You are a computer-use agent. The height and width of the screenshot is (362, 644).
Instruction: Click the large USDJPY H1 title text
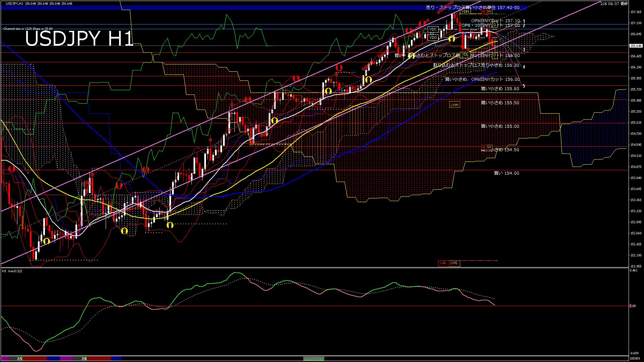79,39
